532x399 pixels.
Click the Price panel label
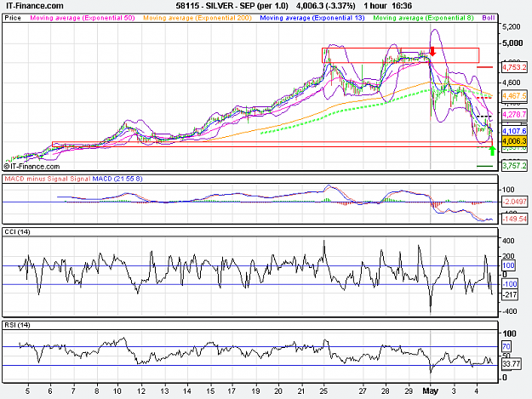click(x=13, y=18)
